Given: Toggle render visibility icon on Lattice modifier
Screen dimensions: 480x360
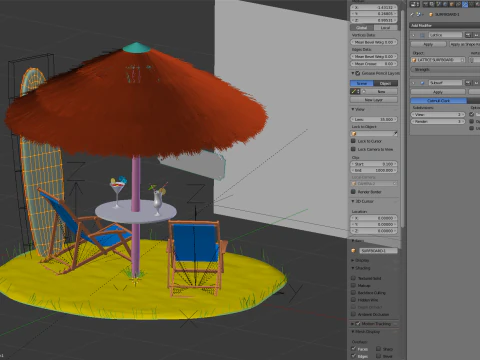Looking at the screenshot, I should [x=468, y=35].
